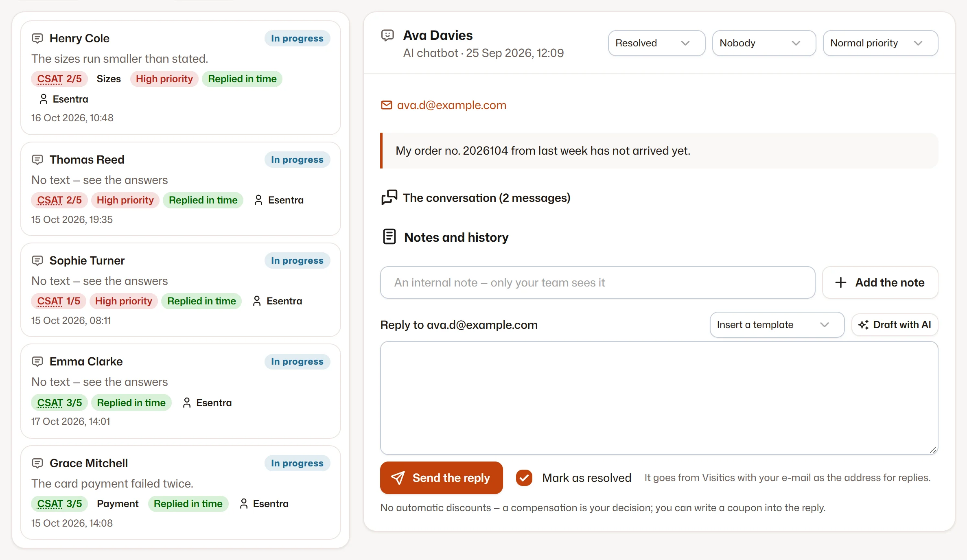The height and width of the screenshot is (560, 967).
Task: Click the Add the note button
Action: pyautogui.click(x=880, y=282)
